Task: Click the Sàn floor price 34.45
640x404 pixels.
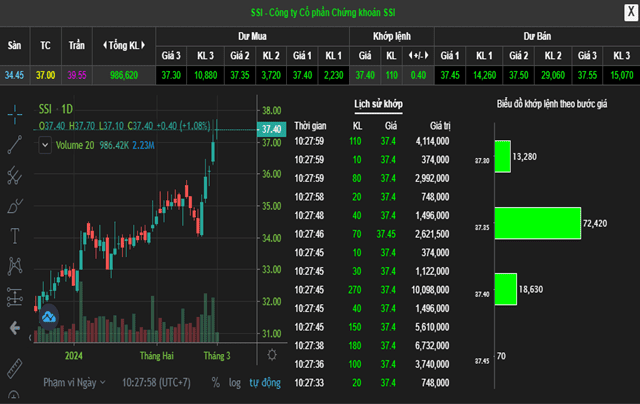Action: pyautogui.click(x=14, y=75)
